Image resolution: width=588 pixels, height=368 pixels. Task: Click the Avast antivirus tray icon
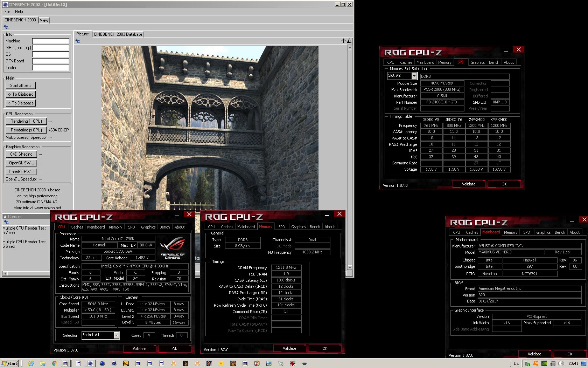[x=536, y=363]
